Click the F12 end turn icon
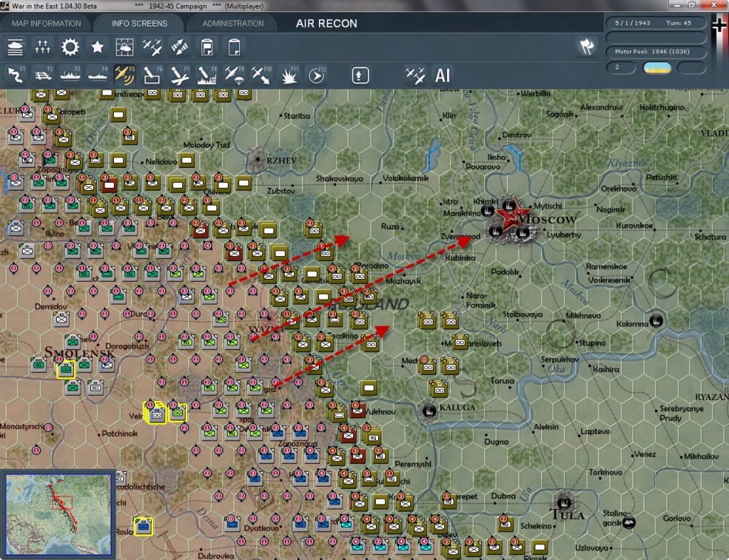This screenshot has width=729, height=560. tap(317, 75)
